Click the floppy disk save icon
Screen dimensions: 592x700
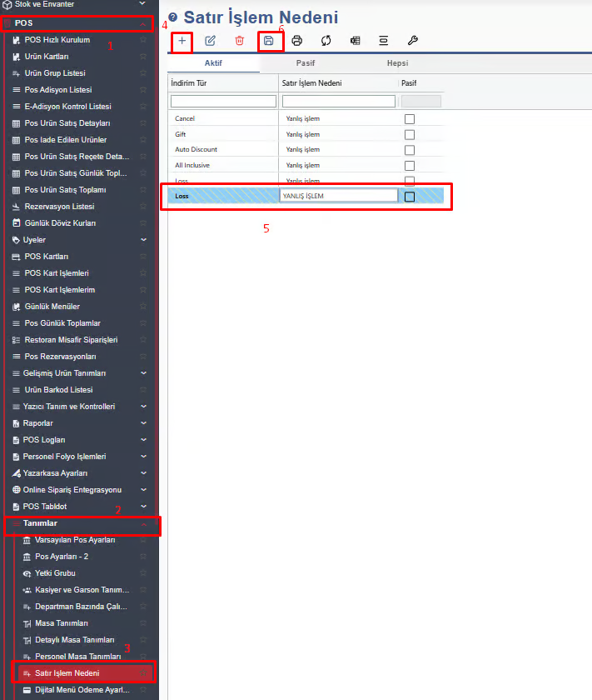point(268,40)
